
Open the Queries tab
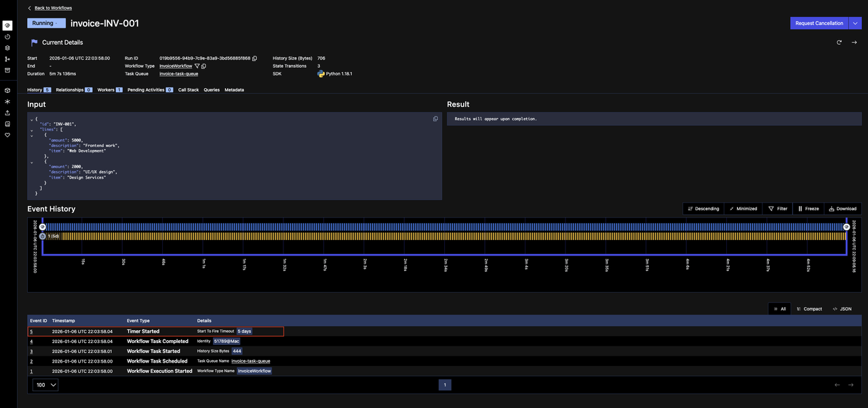coord(212,89)
